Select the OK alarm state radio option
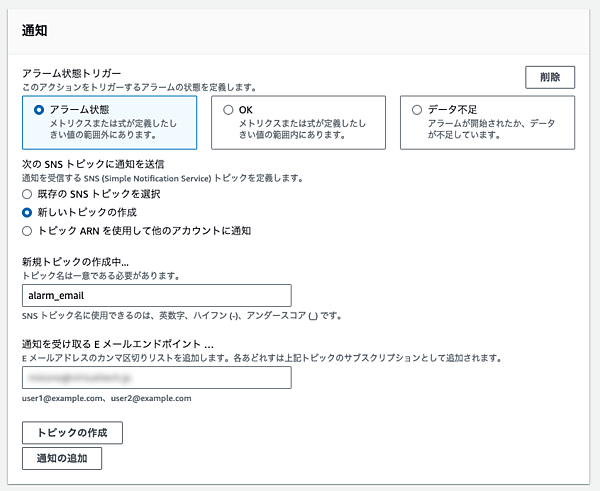The width and height of the screenshot is (600, 491). point(228,110)
